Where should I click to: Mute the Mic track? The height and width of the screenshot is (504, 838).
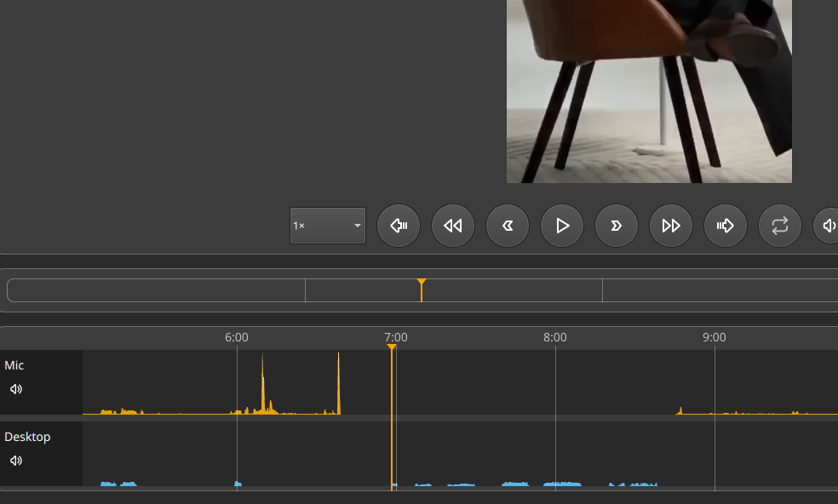(x=15, y=389)
